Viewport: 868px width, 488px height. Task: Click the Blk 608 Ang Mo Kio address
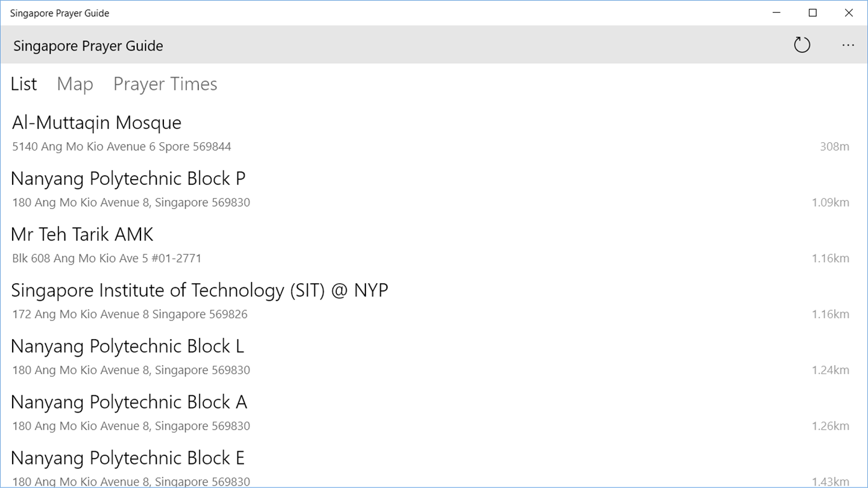(x=107, y=258)
